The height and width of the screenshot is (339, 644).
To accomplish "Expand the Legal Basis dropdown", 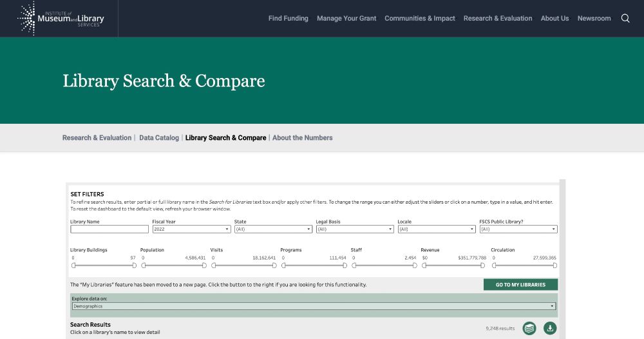I will coord(355,229).
